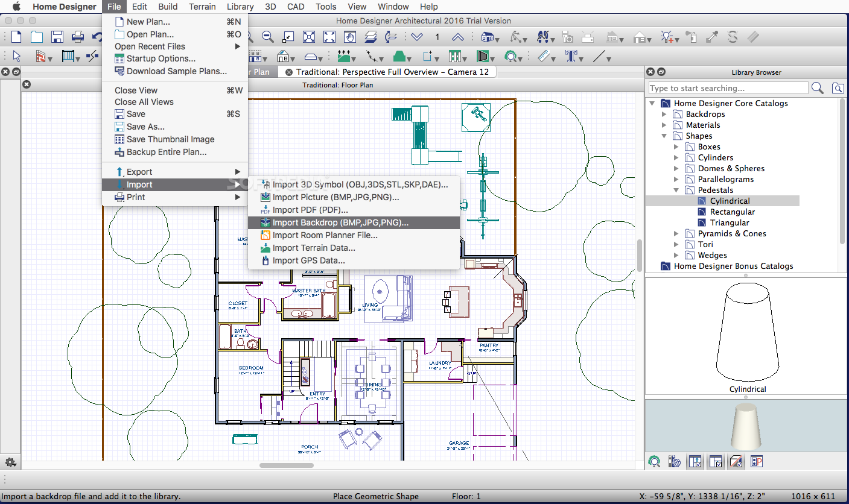Screen dimensions: 849x504
Task: Click the horizontal scrollbar under the floor plan
Action: pos(287,465)
